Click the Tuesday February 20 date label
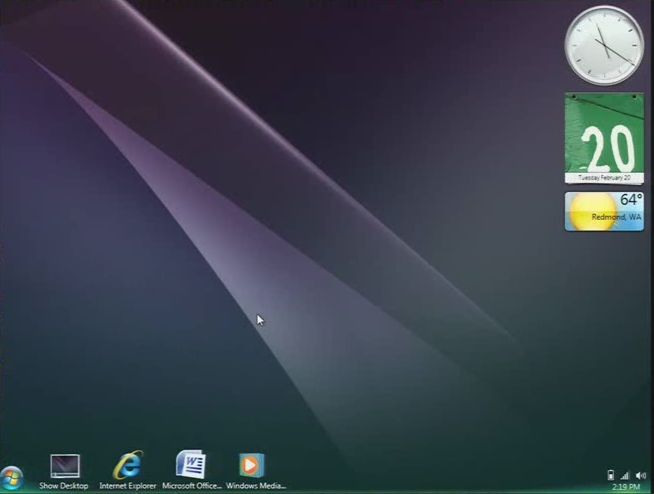Viewport: 654px width, 494px height. pos(604,178)
